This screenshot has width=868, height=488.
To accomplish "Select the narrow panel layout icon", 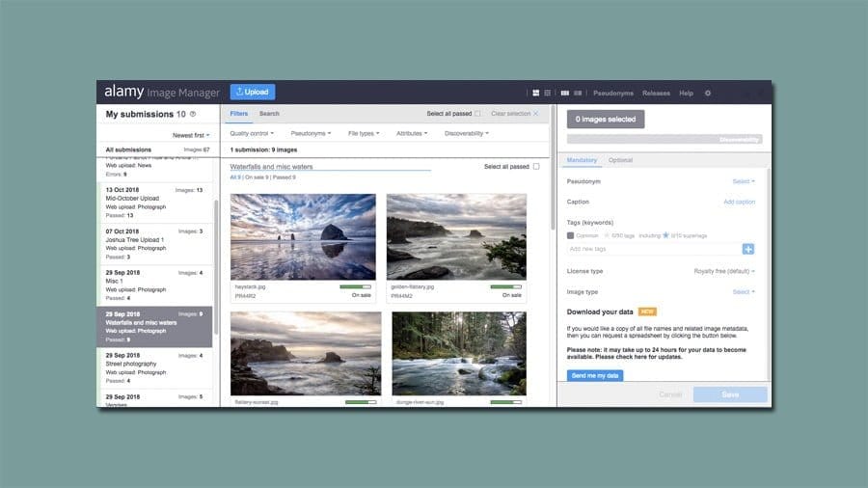I will click(578, 93).
